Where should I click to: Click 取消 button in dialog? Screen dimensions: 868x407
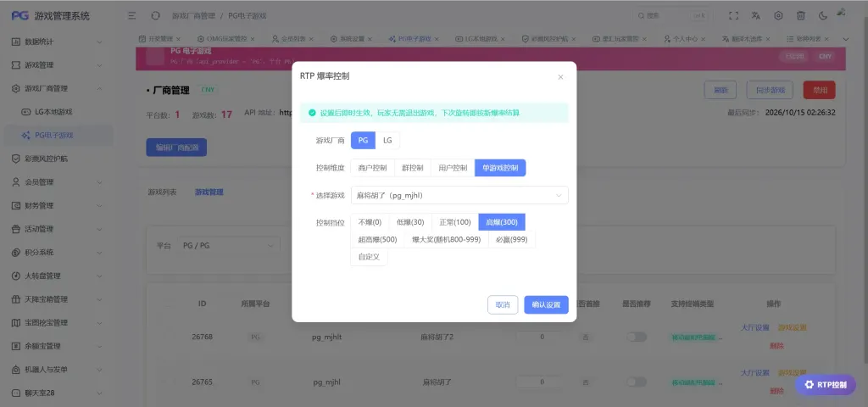coord(503,304)
